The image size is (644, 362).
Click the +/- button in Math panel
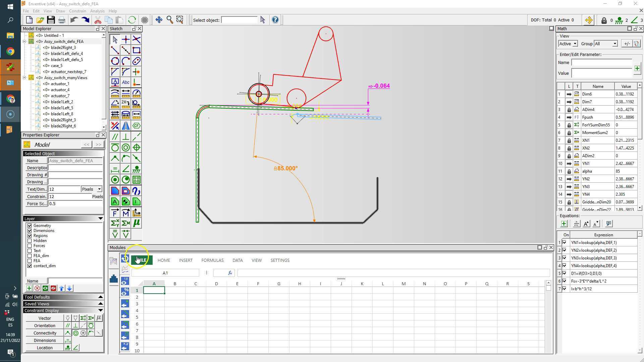(x=627, y=44)
